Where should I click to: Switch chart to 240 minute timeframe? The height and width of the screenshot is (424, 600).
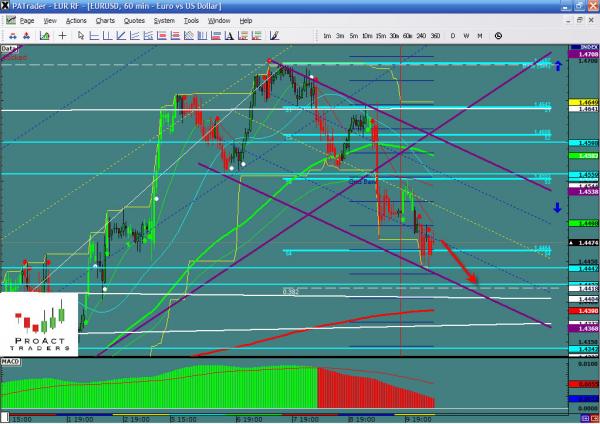click(x=422, y=35)
